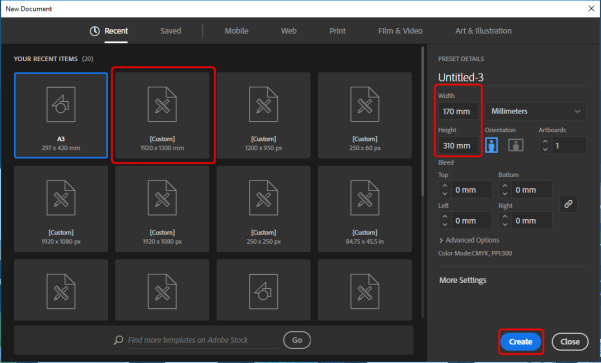Toggle the bleed link chain icon
The image size is (601, 363).
tap(568, 204)
